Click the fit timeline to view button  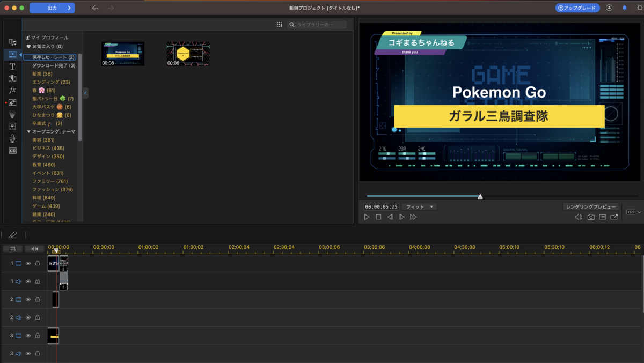[34, 249]
